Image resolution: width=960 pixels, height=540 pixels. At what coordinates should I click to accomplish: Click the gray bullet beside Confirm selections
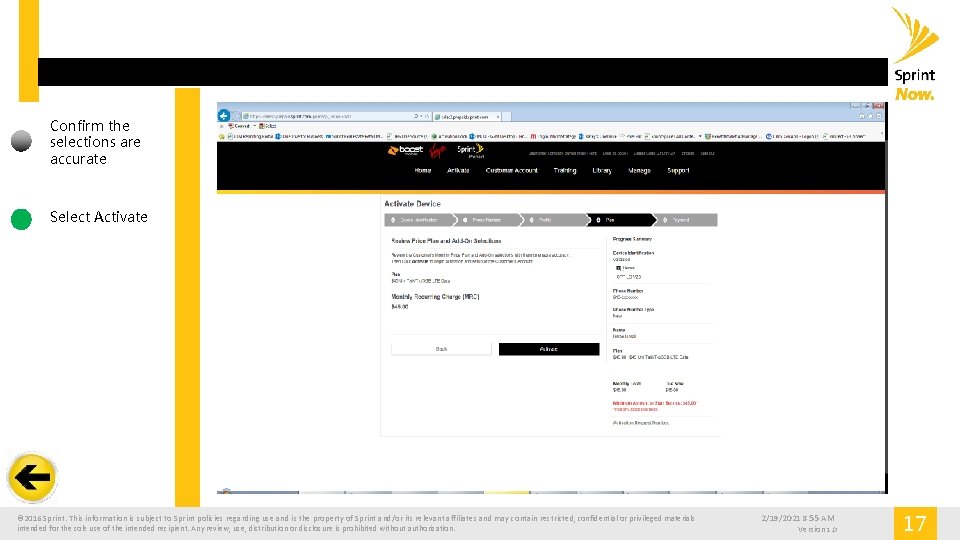[x=21, y=141]
